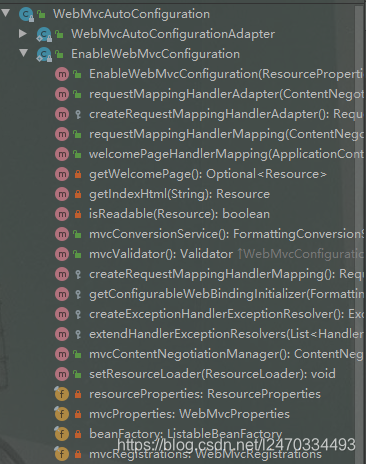This screenshot has height=464, width=366.
Task: Open requestMappingHandlerAdapter(ContentNegot method
Action: tap(226, 94)
